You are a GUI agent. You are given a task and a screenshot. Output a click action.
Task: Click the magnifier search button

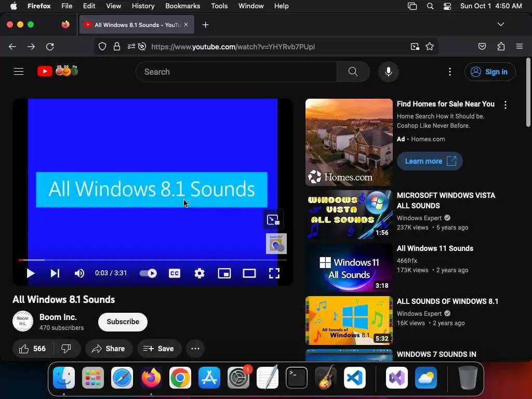[x=353, y=72]
